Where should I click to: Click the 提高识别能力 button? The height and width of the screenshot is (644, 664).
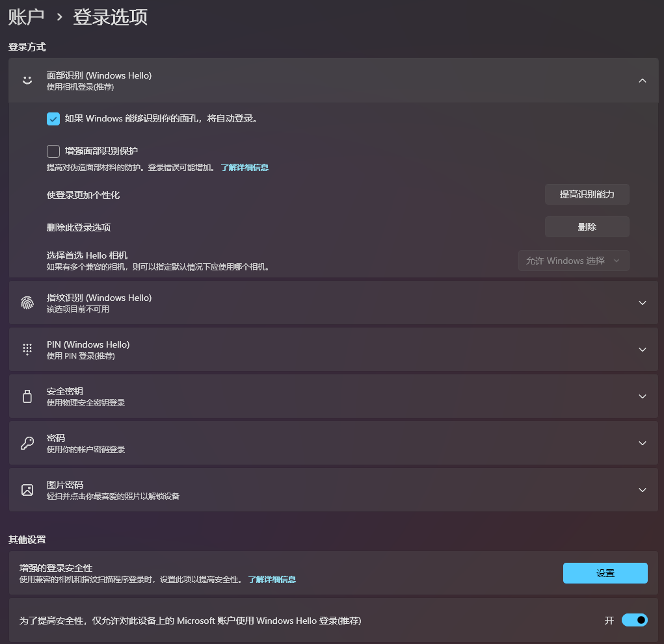point(587,195)
